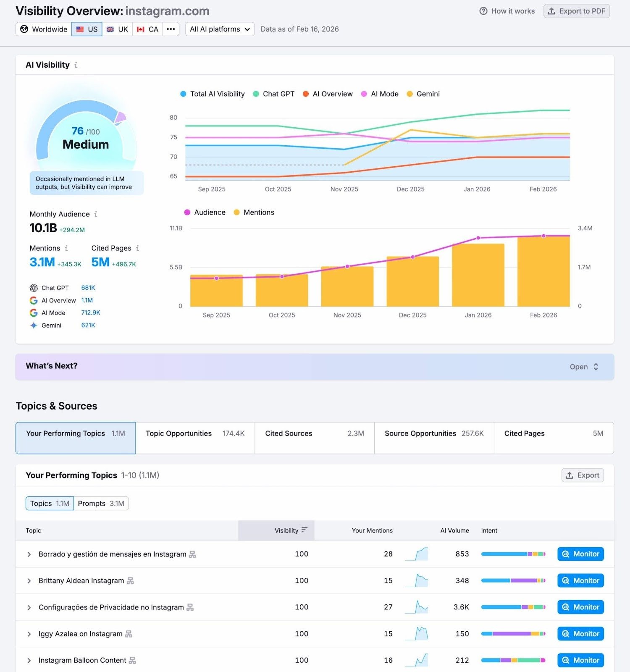Toggle Total AI Visibility legend series
Image resolution: width=630 pixels, height=672 pixels.
click(x=213, y=94)
